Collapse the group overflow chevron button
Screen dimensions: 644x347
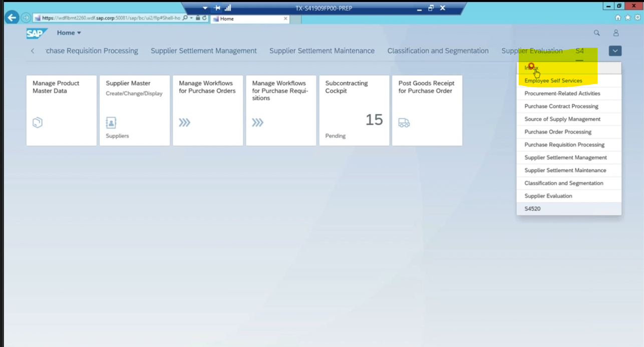click(x=615, y=51)
